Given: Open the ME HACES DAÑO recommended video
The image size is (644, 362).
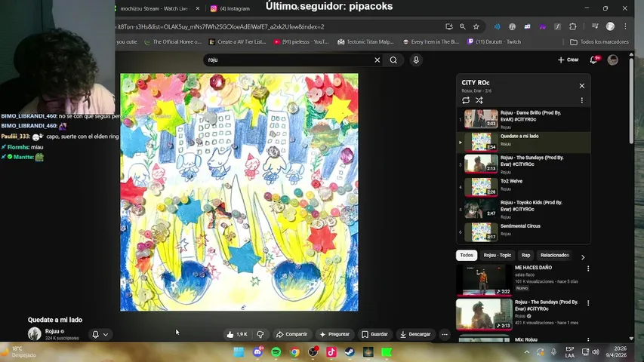Looking at the screenshot, I should pyautogui.click(x=484, y=280).
